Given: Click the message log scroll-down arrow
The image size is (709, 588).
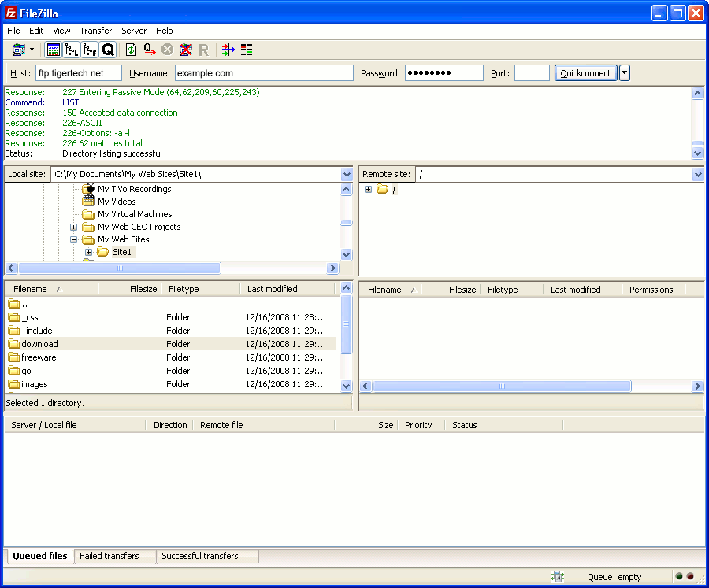Looking at the screenshot, I should (x=698, y=153).
